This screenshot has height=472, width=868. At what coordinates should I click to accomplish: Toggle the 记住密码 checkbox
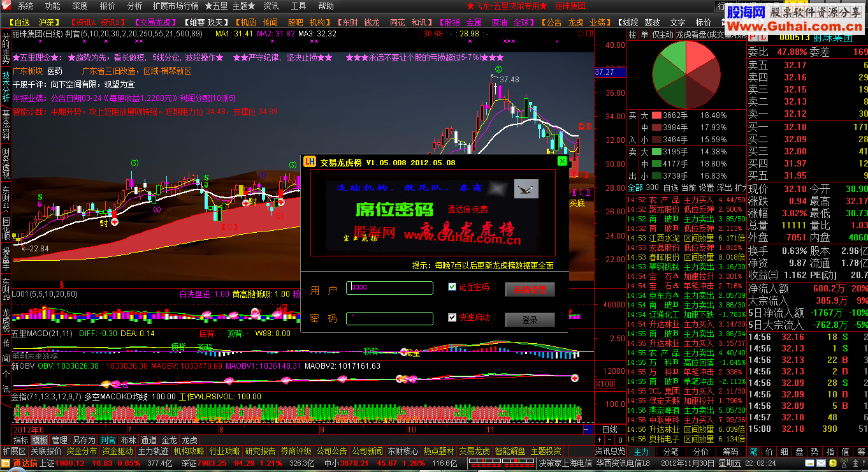(452, 287)
